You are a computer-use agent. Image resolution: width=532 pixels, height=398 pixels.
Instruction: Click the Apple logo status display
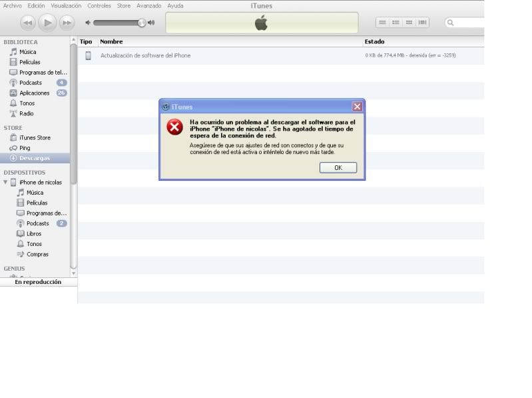click(262, 23)
